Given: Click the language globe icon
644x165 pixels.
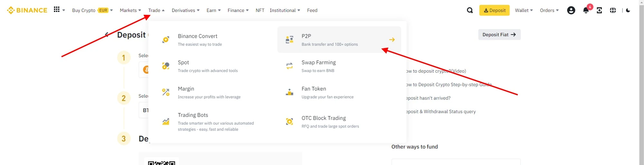Looking at the screenshot, I should coord(613,10).
